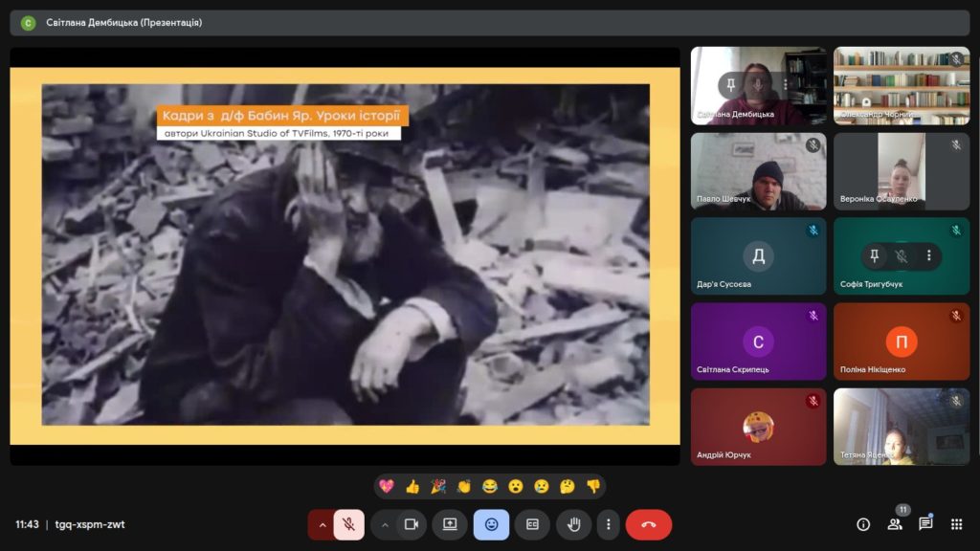
Task: Pin Софія Тригубчук's tile
Action: point(874,256)
